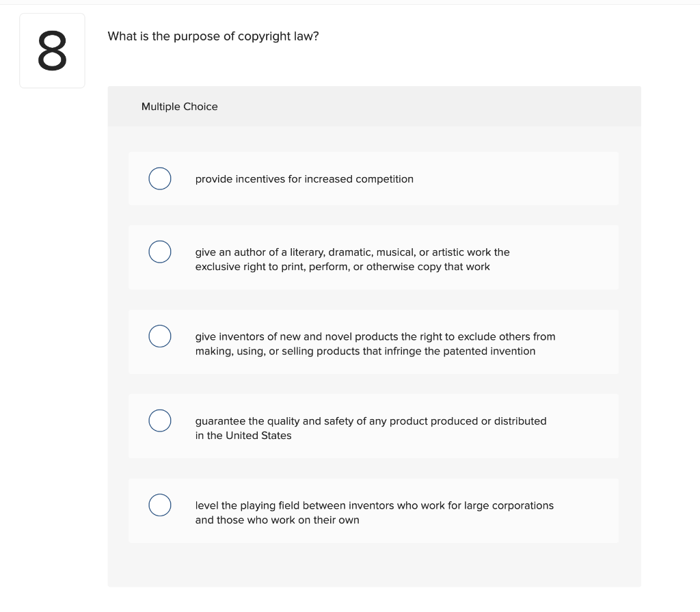This screenshot has height=612, width=700.
Task: Click the line 'give an author of a literary, dramatic'
Action: (352, 252)
